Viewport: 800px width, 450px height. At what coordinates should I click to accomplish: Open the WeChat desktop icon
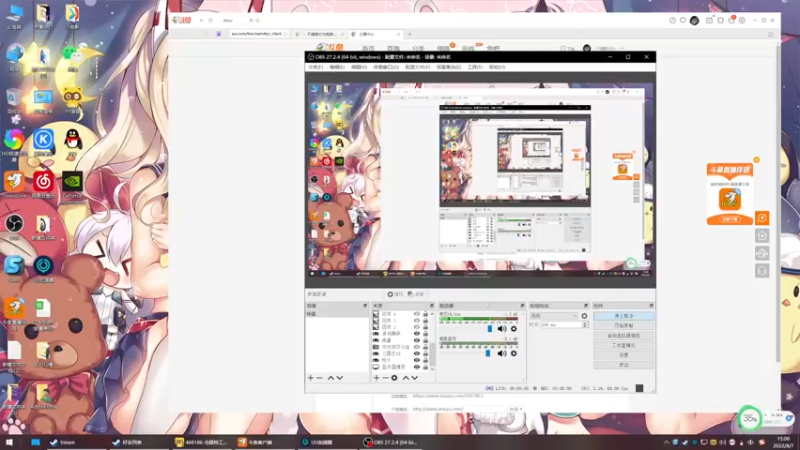click(x=73, y=57)
